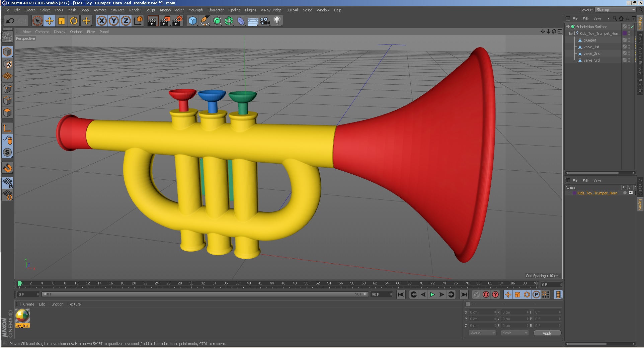The width and height of the screenshot is (644, 348).
Task: Toggle the Subdivision Surface green enable checkmark
Action: coord(632,27)
